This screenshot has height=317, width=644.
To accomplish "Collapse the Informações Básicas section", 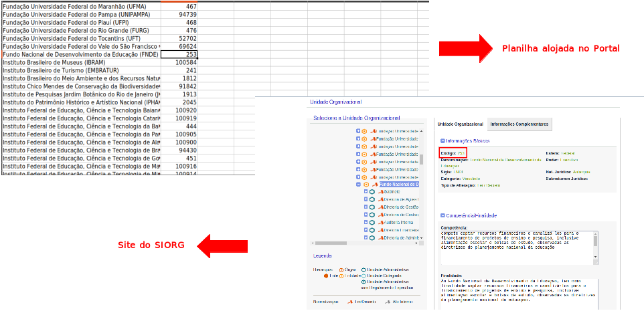I will pos(442,141).
